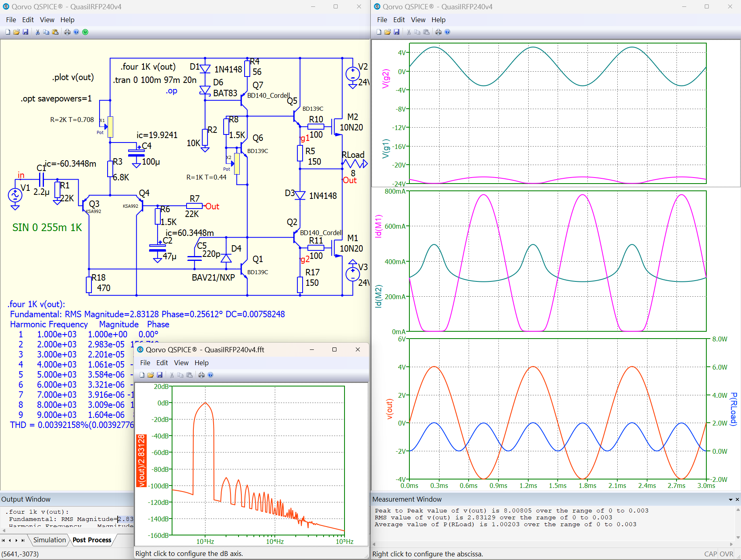Open File menu in schematic window

[11, 20]
